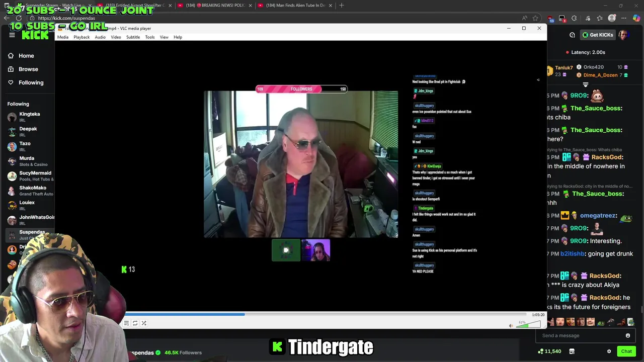Open the VLC Tools menu

(x=150, y=37)
